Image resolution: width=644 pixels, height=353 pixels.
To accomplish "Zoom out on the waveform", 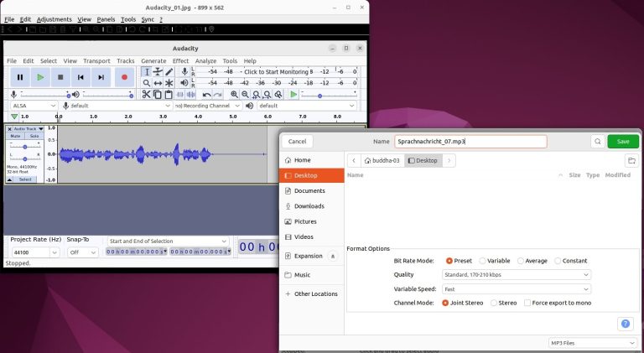I will point(245,95).
